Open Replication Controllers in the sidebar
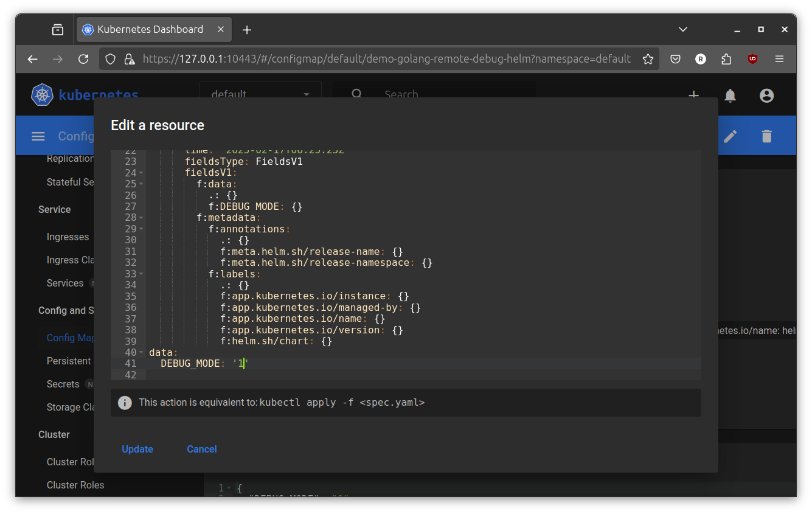Viewport: 812px width, 514px height. click(x=70, y=158)
